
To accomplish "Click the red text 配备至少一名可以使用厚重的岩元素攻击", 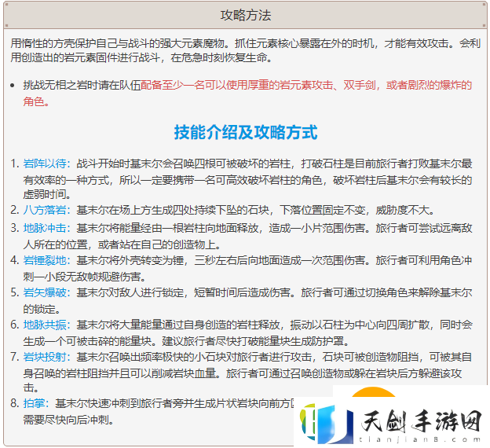I will (x=236, y=85).
